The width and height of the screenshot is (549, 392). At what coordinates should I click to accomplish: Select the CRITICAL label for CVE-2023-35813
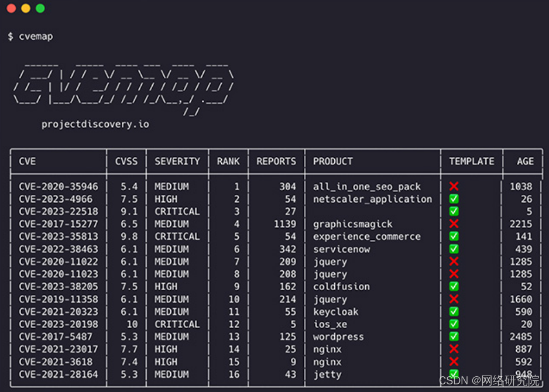(x=177, y=236)
